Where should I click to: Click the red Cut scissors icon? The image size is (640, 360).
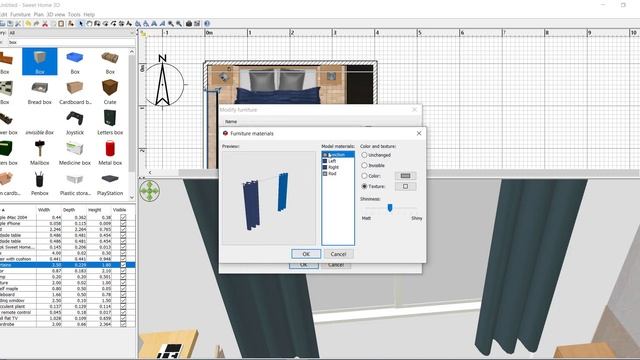45,24
